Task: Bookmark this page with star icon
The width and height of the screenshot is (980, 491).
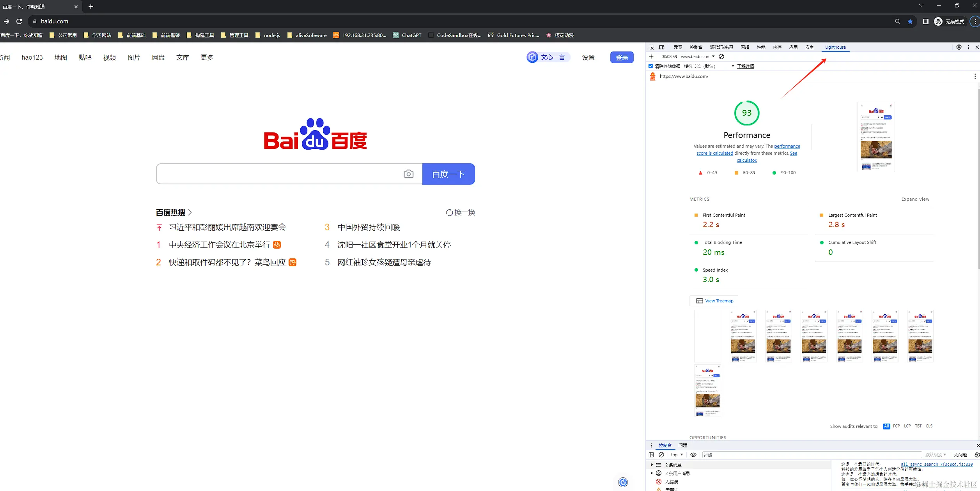Action: [910, 21]
